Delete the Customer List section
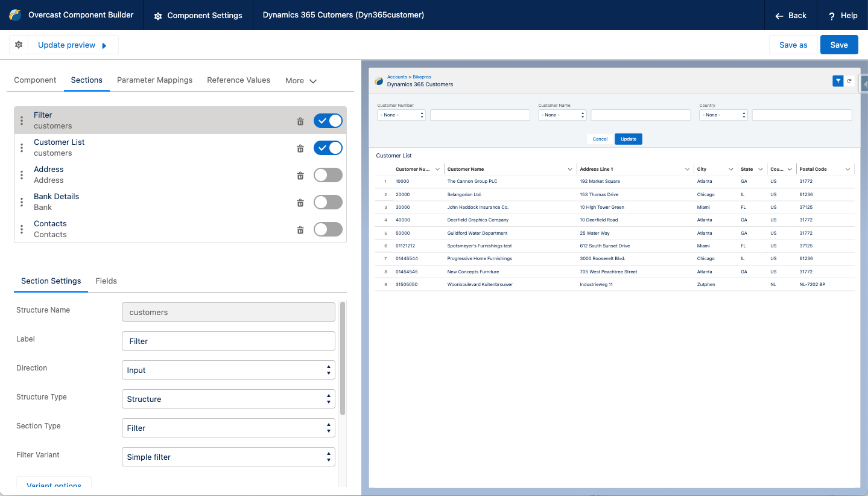Screen dimensions: 868x496 (x=300, y=148)
